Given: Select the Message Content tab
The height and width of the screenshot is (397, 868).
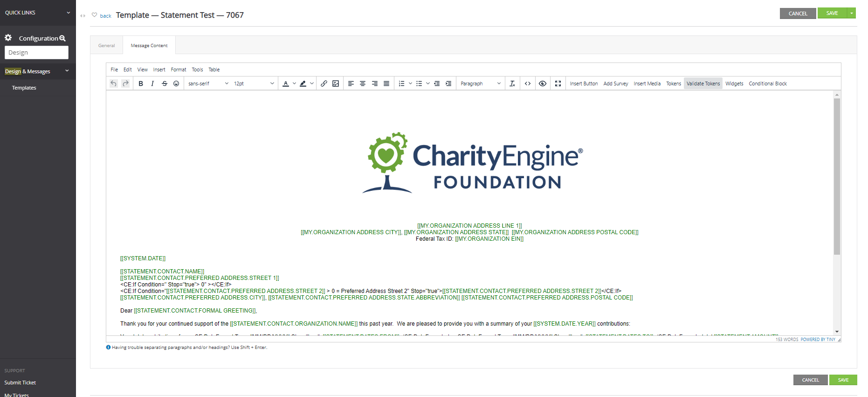Looking at the screenshot, I should point(149,45).
